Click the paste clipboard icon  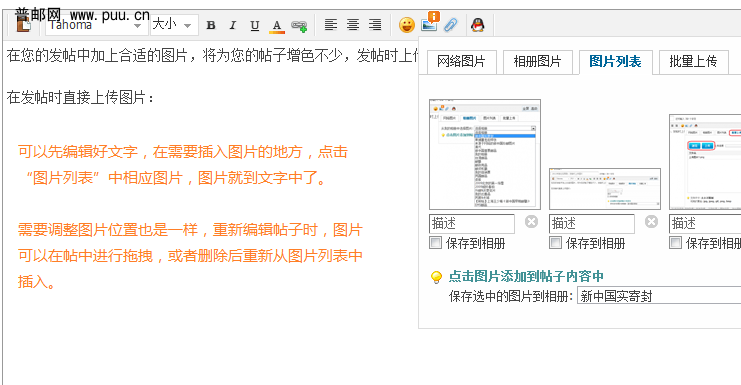23,24
